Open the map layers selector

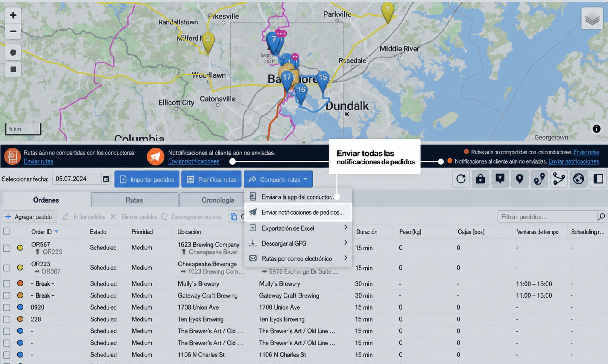point(592,19)
